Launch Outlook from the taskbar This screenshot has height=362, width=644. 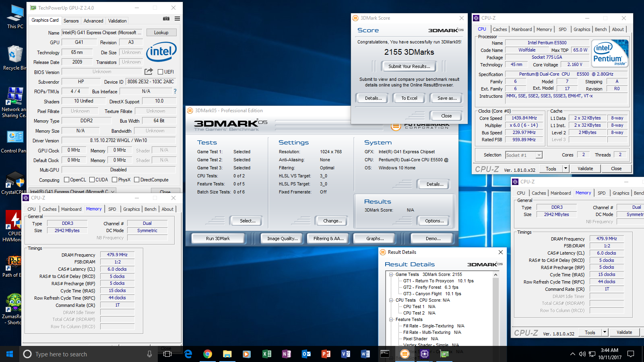coord(306,354)
